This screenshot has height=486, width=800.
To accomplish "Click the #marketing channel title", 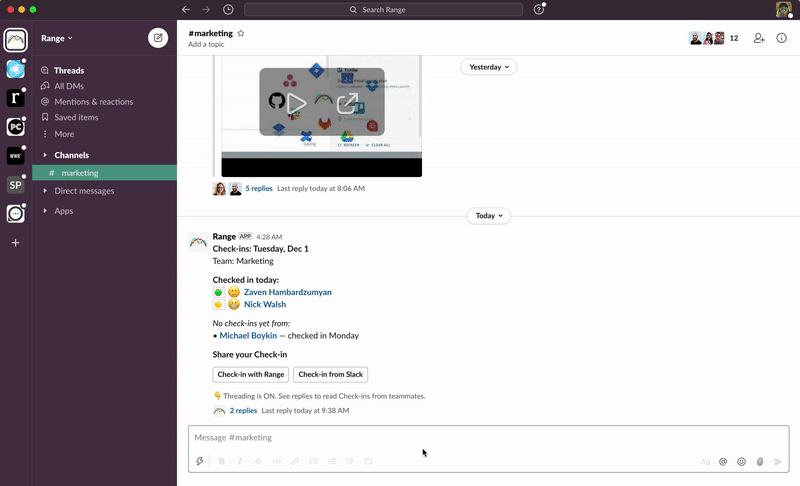I will pos(211,33).
